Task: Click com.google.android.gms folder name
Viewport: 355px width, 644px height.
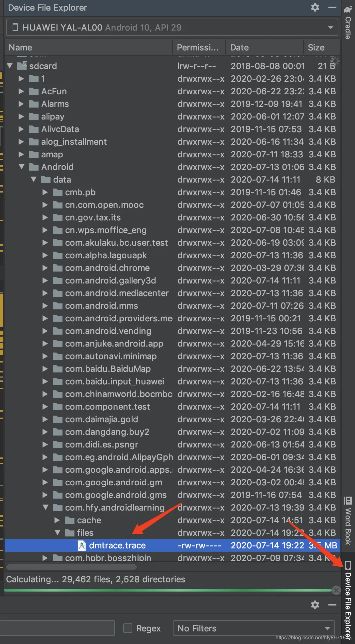Action: pyautogui.click(x=116, y=495)
